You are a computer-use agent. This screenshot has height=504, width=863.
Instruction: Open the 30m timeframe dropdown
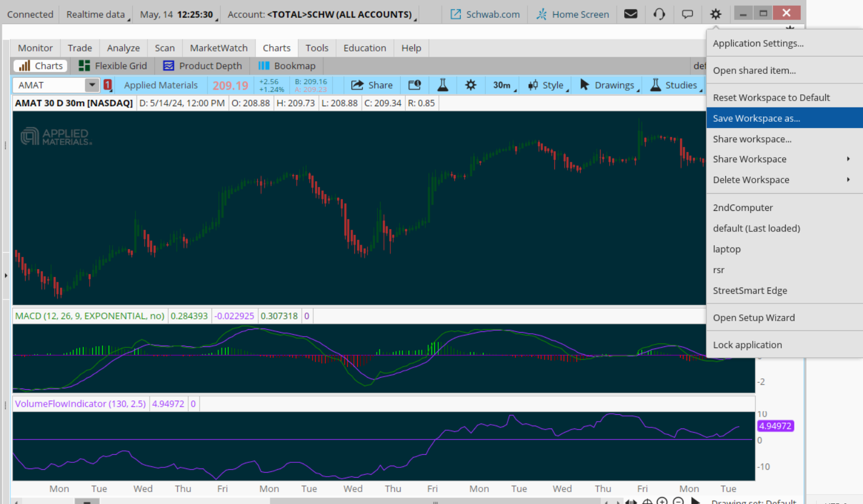[504, 85]
